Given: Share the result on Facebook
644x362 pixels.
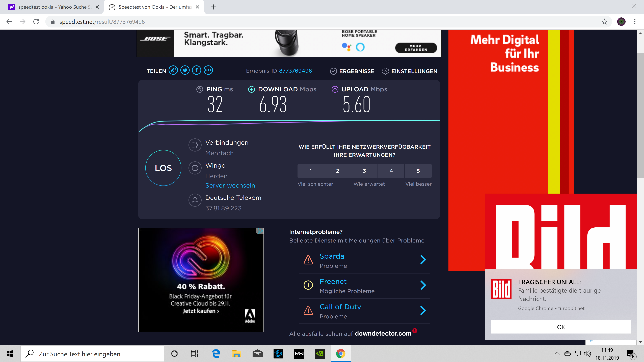Looking at the screenshot, I should pyautogui.click(x=197, y=70).
